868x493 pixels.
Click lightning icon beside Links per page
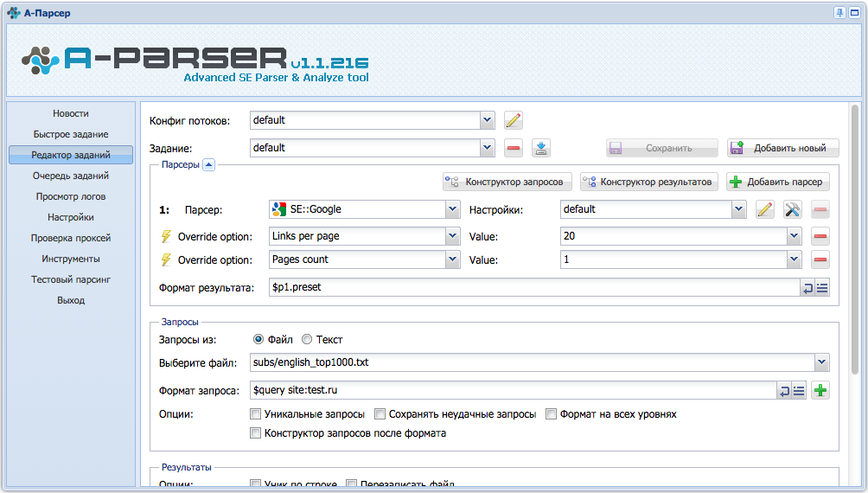(166, 236)
